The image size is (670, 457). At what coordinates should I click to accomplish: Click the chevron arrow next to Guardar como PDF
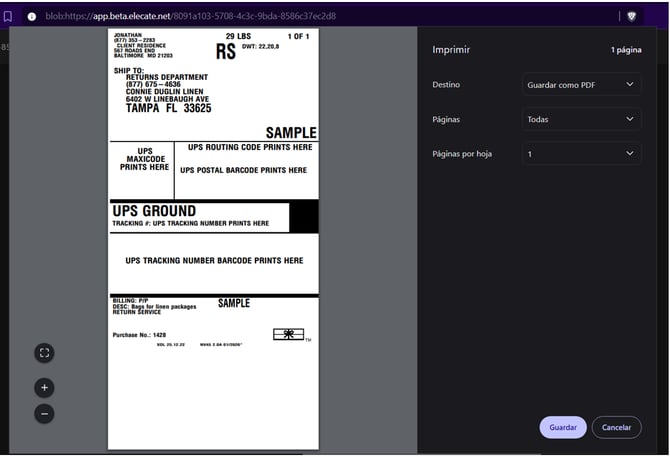pos(629,85)
